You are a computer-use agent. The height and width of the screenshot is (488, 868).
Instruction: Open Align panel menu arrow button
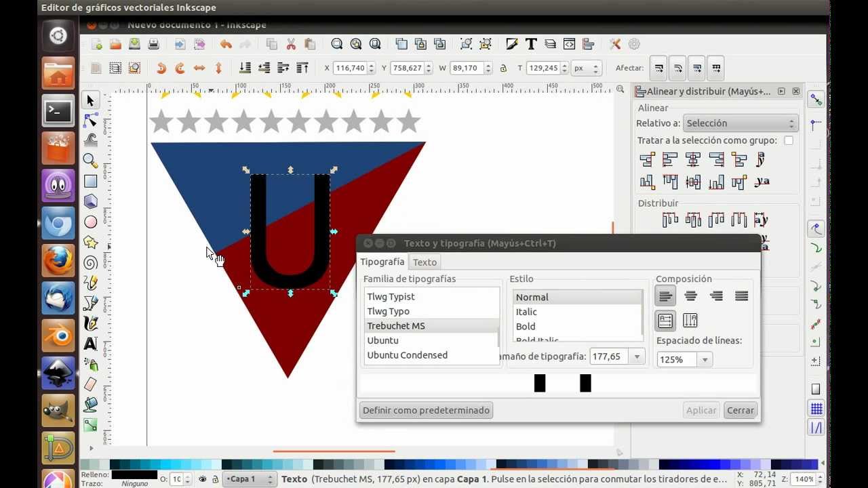pyautogui.click(x=781, y=91)
